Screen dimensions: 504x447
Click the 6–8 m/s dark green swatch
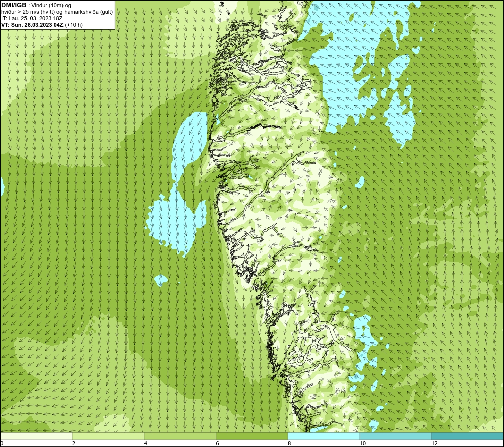252,436
